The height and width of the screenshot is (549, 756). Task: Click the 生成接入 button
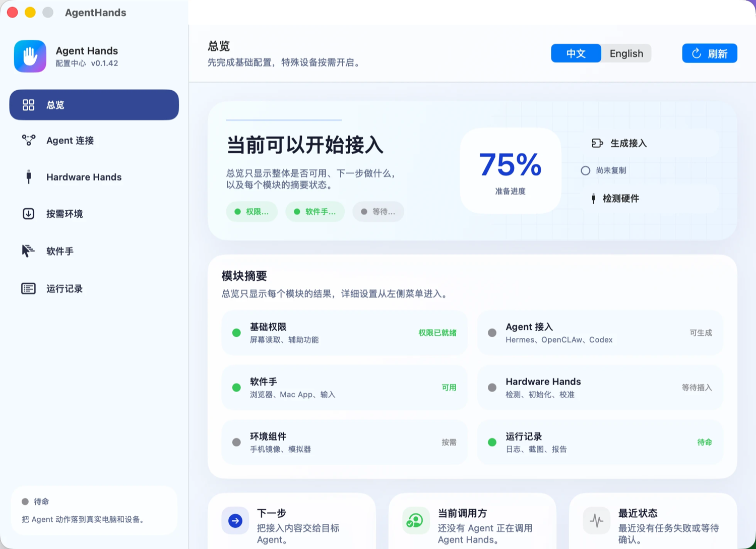click(x=650, y=143)
